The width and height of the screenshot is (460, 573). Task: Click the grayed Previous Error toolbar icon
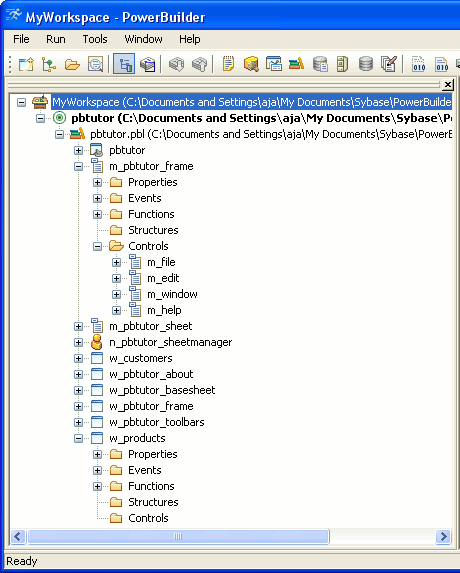tap(199, 64)
